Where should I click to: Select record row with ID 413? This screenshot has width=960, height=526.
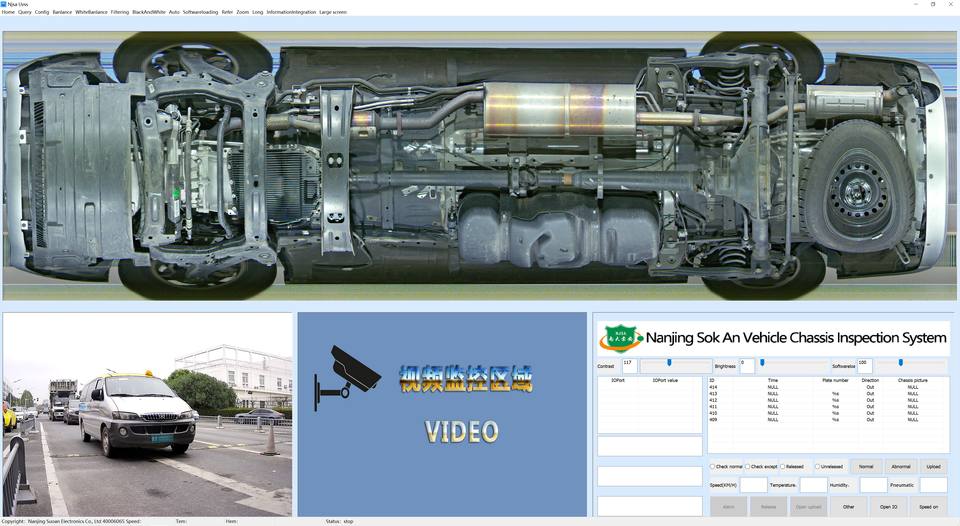(x=828, y=394)
